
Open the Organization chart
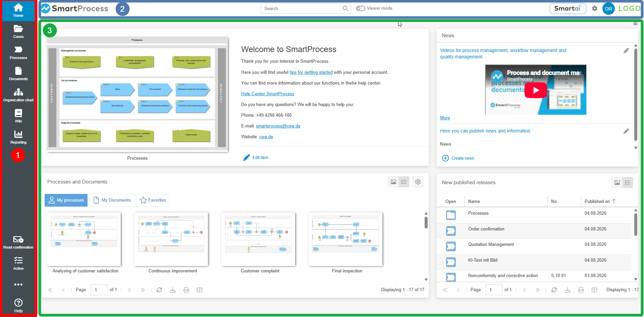click(18, 95)
